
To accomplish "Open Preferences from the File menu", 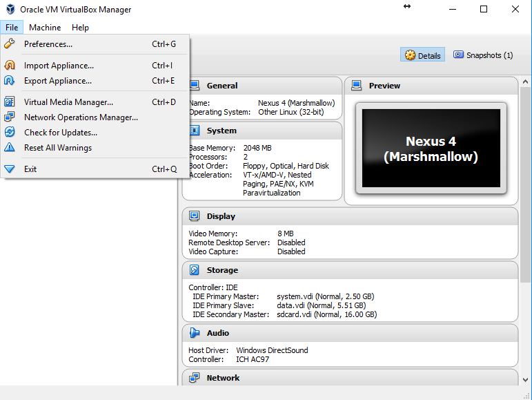I will tap(95, 44).
